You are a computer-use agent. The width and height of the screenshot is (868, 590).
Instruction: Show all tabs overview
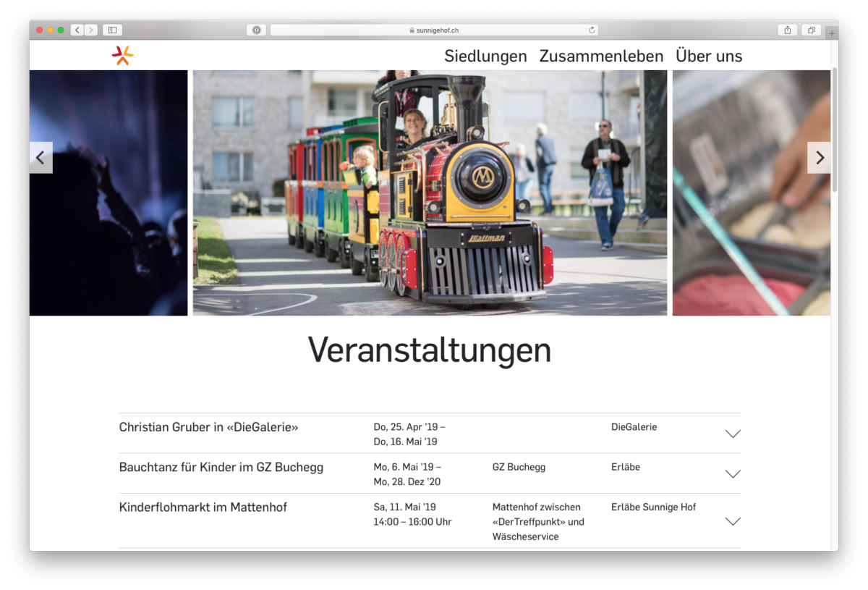pos(811,30)
